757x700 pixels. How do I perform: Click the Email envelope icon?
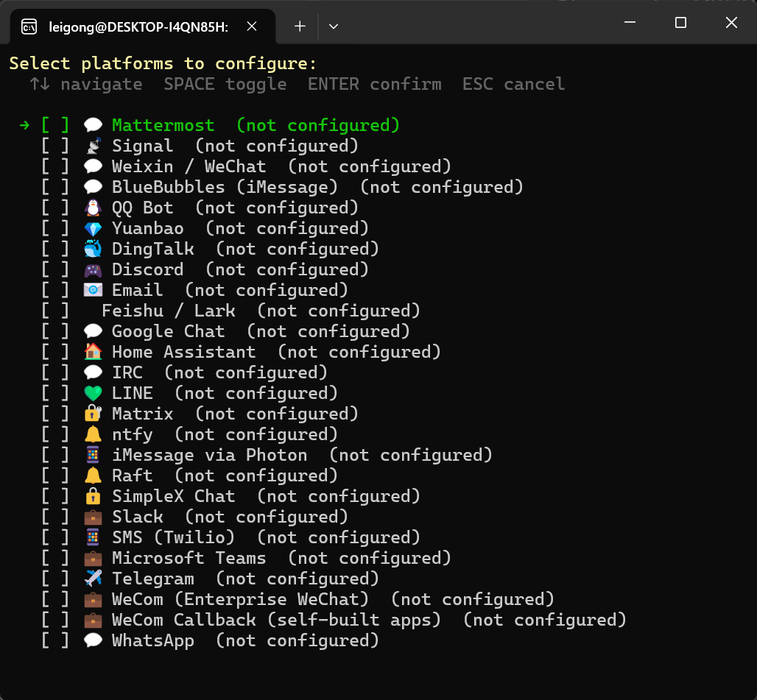[94, 290]
